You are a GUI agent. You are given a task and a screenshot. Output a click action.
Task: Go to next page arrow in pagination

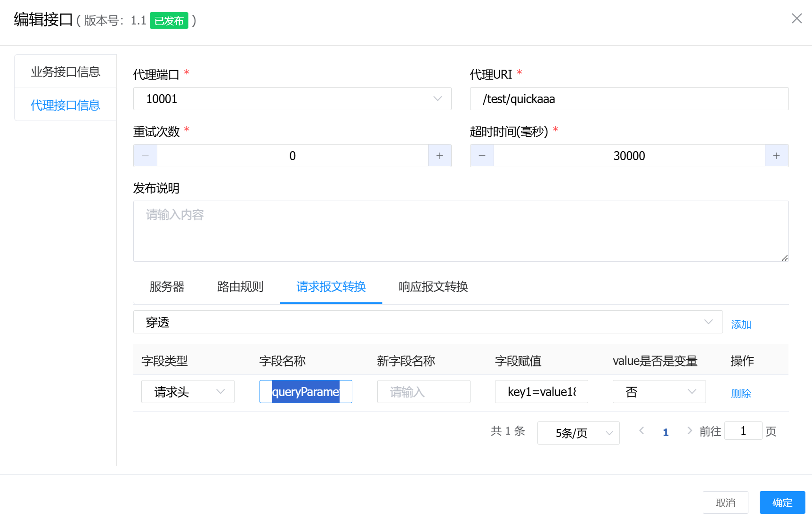pos(690,431)
